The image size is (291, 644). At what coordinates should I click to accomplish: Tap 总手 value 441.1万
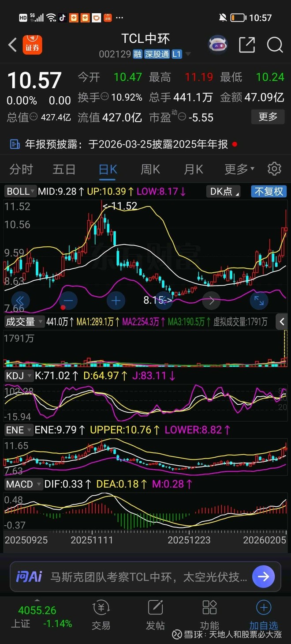point(194,97)
